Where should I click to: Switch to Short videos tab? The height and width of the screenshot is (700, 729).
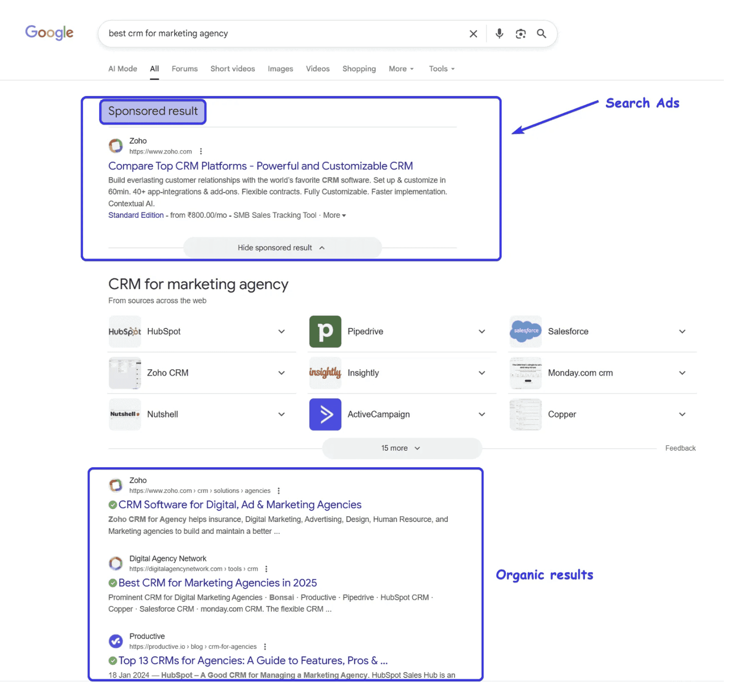tap(232, 69)
